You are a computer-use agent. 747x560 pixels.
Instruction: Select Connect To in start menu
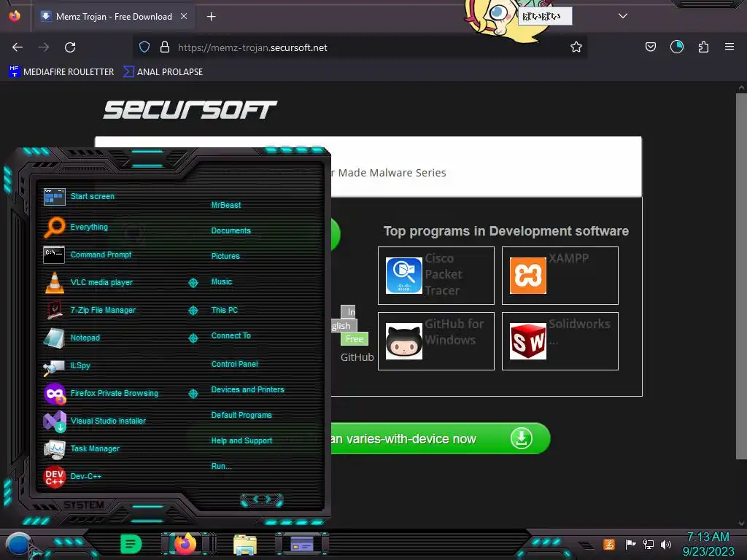(x=231, y=335)
